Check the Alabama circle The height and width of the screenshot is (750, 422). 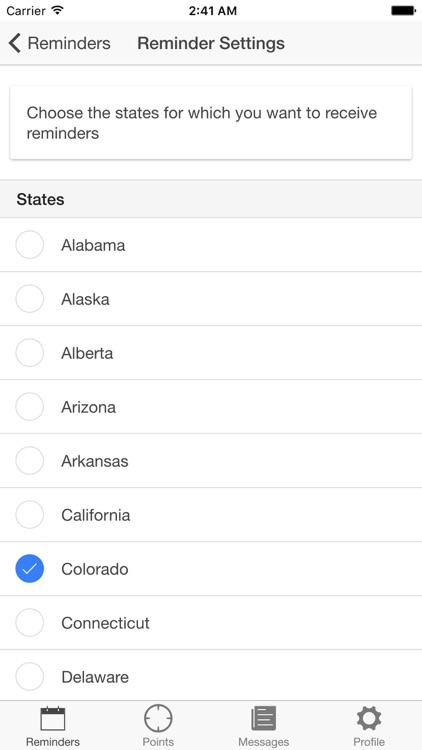(30, 244)
